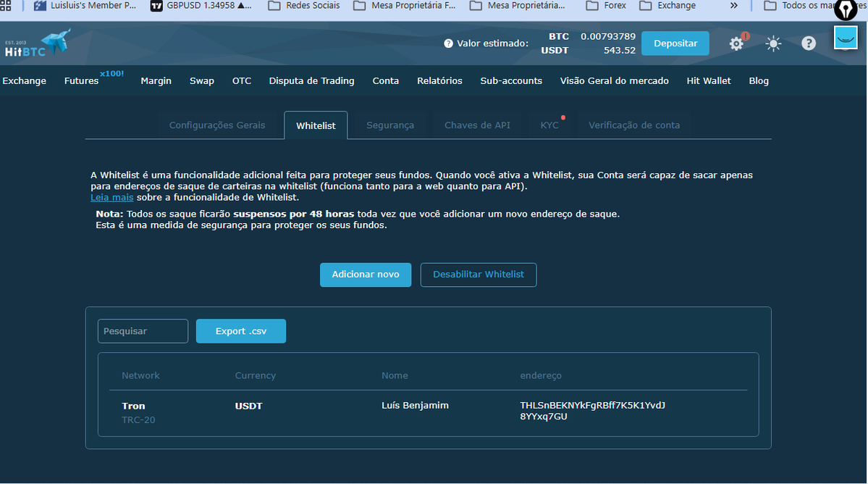Open the GBPUSD TradingView bookmark
868x484 pixels.
pyautogui.click(x=201, y=6)
